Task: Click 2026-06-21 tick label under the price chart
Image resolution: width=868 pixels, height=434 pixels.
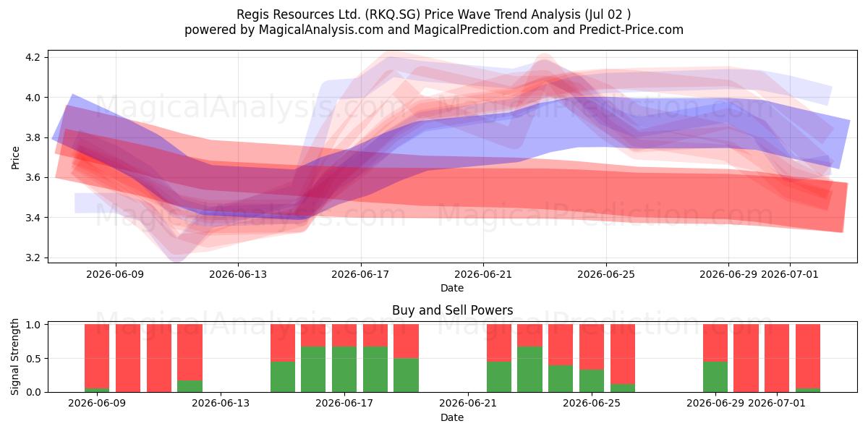Action: tap(483, 274)
